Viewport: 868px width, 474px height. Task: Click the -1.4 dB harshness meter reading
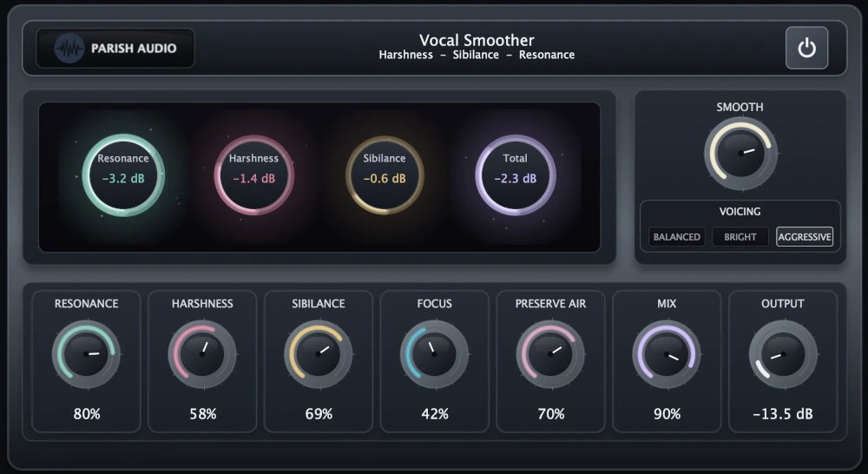click(254, 179)
